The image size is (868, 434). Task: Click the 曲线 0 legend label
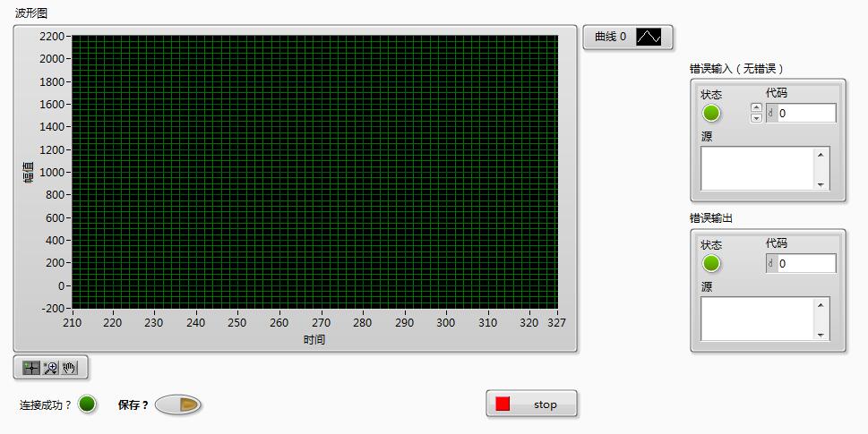[610, 37]
